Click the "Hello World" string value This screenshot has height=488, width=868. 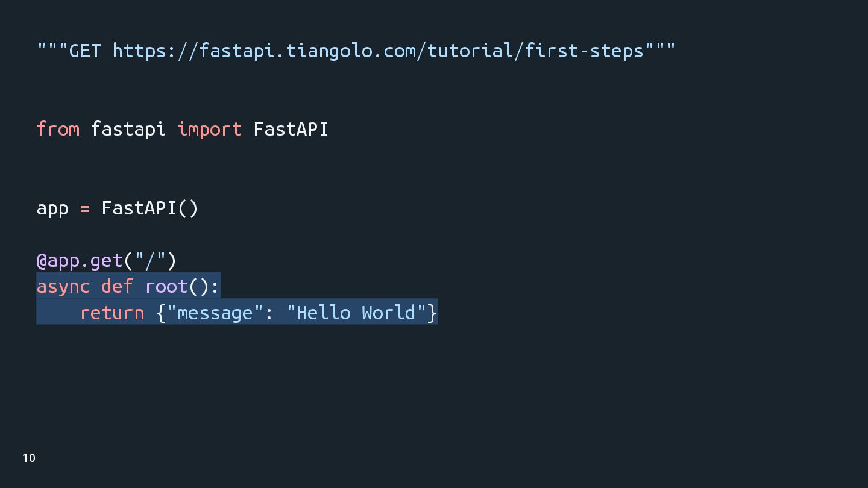tap(356, 313)
